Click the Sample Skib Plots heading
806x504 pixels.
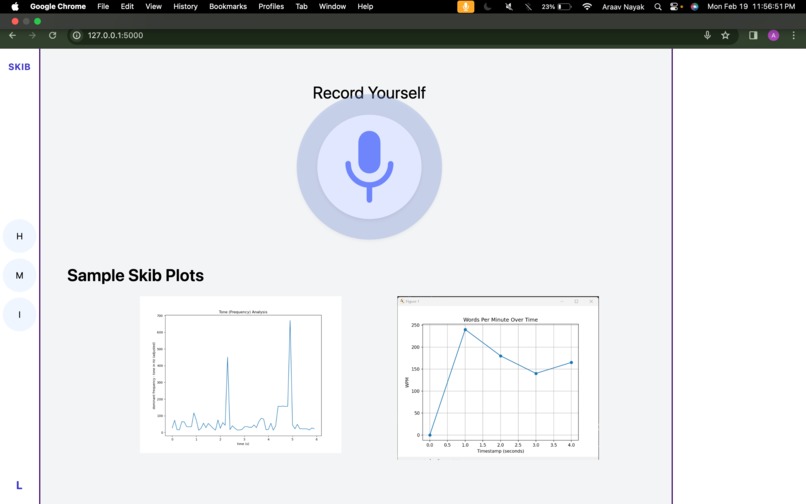pos(135,275)
